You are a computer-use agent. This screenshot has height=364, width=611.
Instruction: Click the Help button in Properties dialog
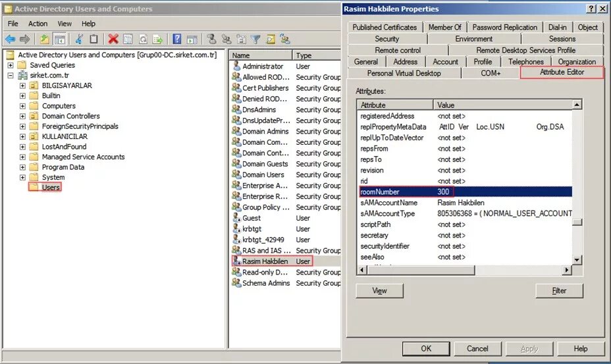(581, 348)
